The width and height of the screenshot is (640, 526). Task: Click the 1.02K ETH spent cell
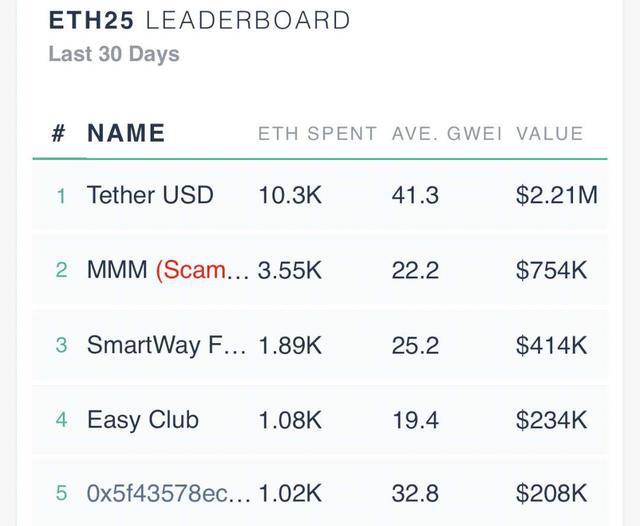(290, 493)
